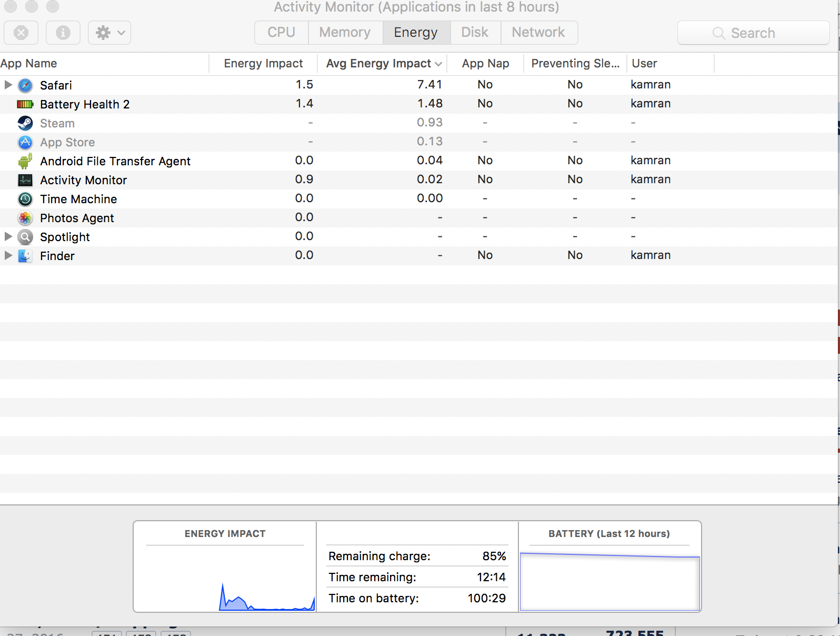This screenshot has width=840, height=636.
Task: Sort by Preventing Sleep column header
Action: 575,64
